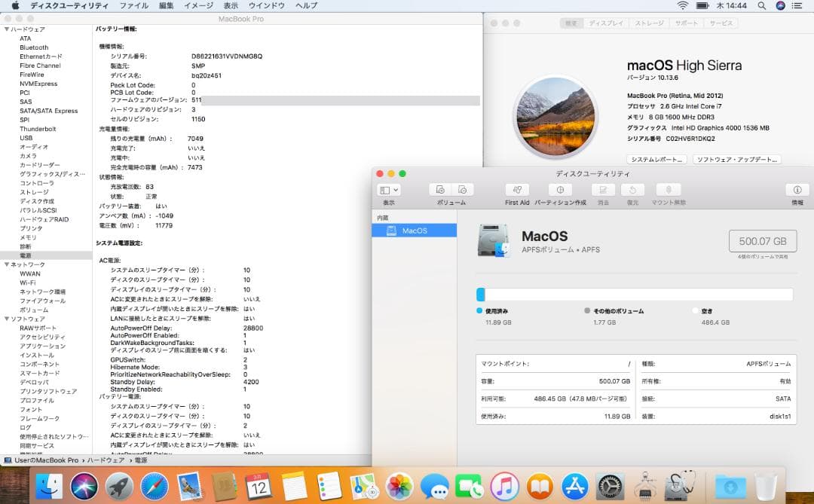
Task: Select Bluetooth in hardware list
Action: coord(34,47)
